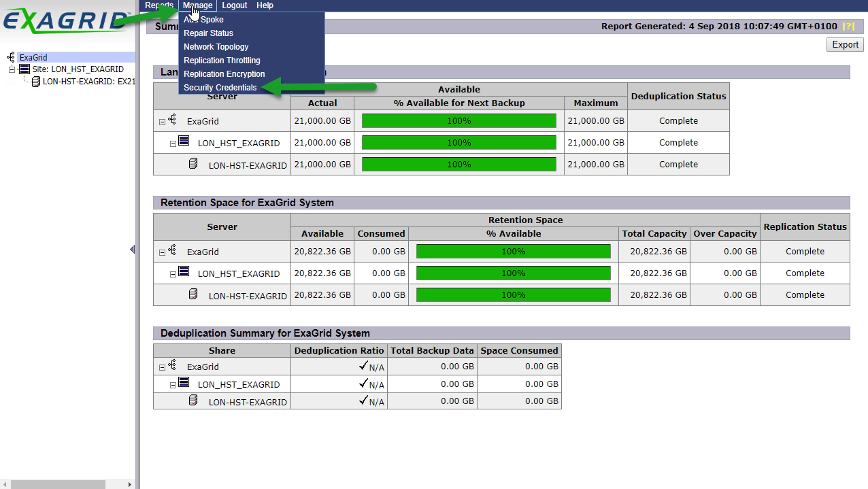Click the Total Backup Data column header

point(433,351)
